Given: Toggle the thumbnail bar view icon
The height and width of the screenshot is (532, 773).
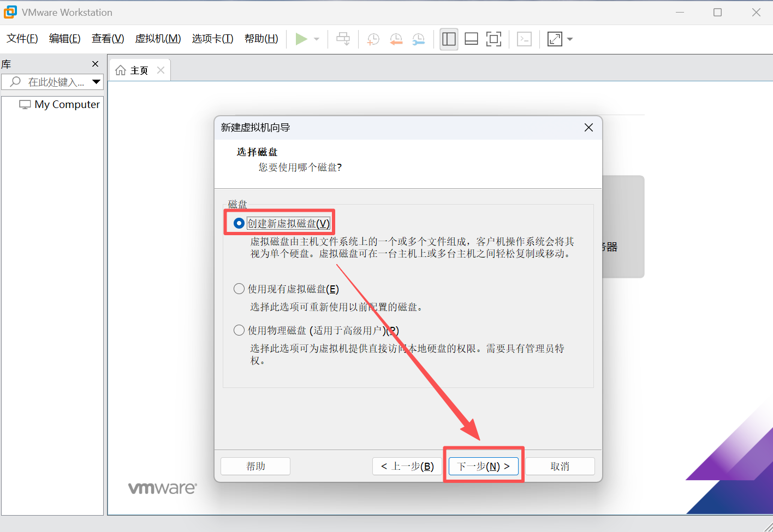Looking at the screenshot, I should click(471, 39).
